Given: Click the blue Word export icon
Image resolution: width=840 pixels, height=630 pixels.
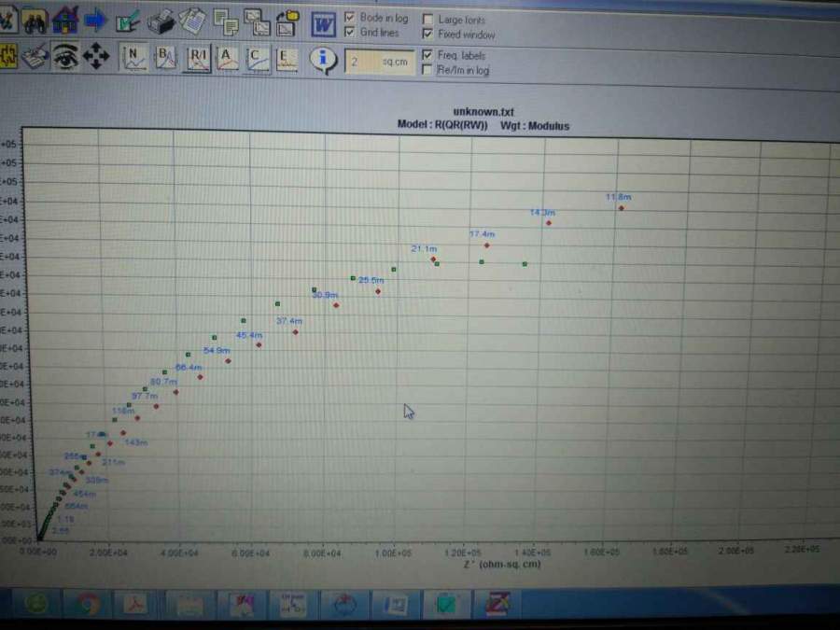Looking at the screenshot, I should (323, 25).
